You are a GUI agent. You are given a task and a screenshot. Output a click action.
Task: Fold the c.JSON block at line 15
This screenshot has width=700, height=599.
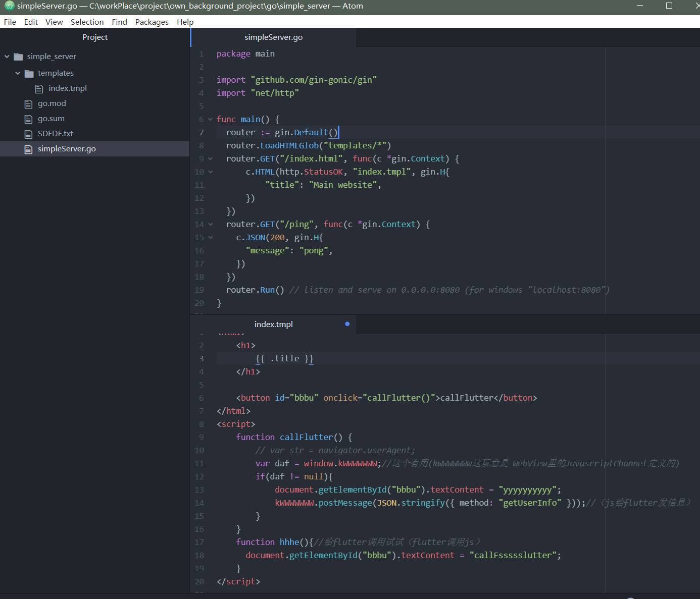coord(211,238)
